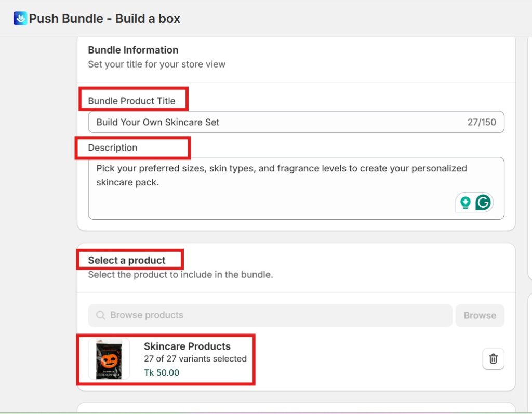This screenshot has width=532, height=414.
Task: Open the 27 of 27 variants selected link
Action: (195, 358)
